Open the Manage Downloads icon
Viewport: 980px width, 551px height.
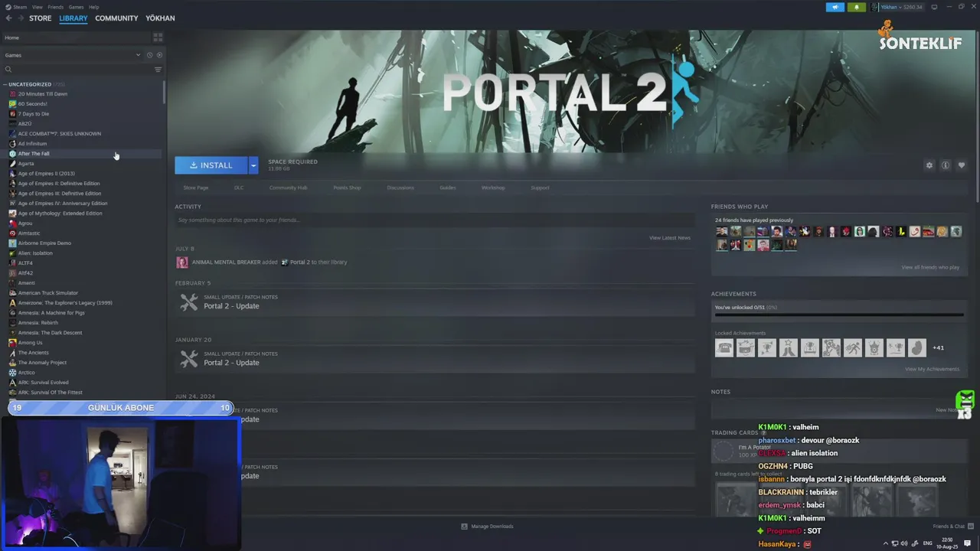[464, 527]
